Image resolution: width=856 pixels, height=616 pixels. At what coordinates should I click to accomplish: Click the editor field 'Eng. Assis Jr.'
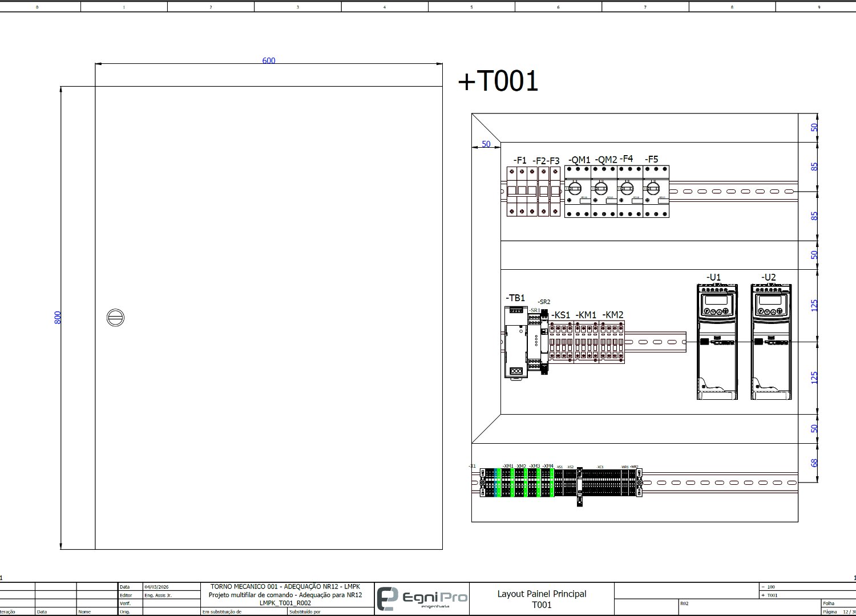click(158, 595)
